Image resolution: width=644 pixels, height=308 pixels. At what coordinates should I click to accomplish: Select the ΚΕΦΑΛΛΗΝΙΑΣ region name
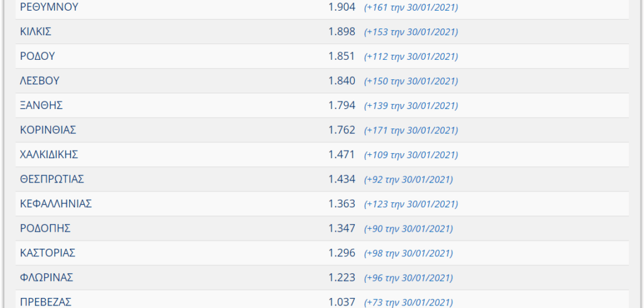(x=56, y=204)
